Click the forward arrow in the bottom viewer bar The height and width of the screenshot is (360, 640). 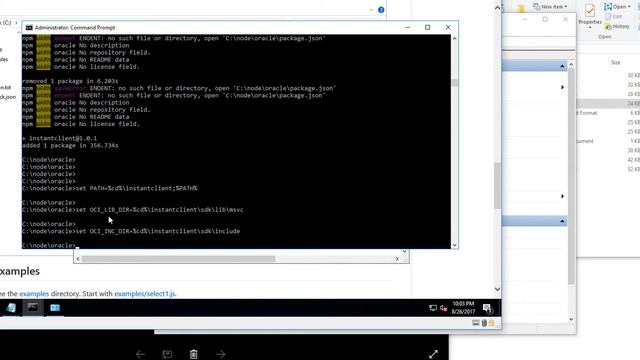[220, 354]
